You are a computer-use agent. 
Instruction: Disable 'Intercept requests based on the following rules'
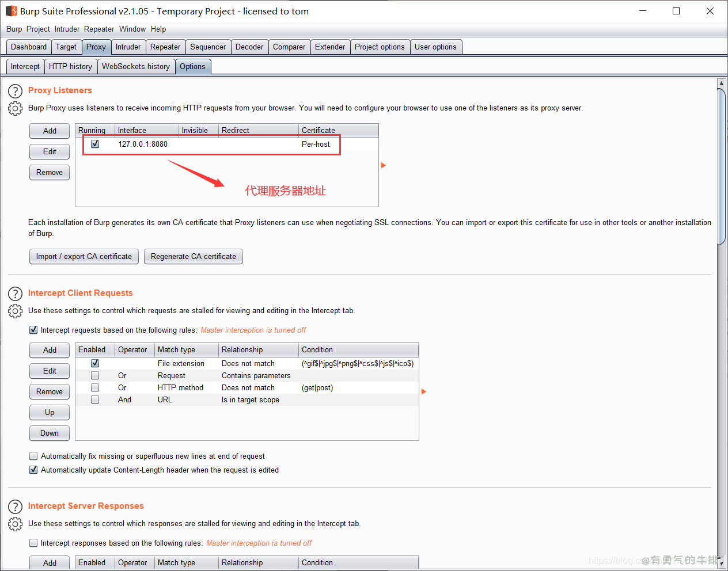33,330
